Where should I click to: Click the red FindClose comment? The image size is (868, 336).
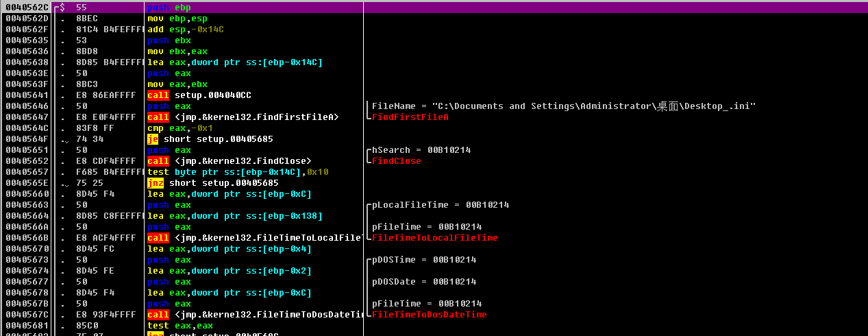click(x=397, y=161)
